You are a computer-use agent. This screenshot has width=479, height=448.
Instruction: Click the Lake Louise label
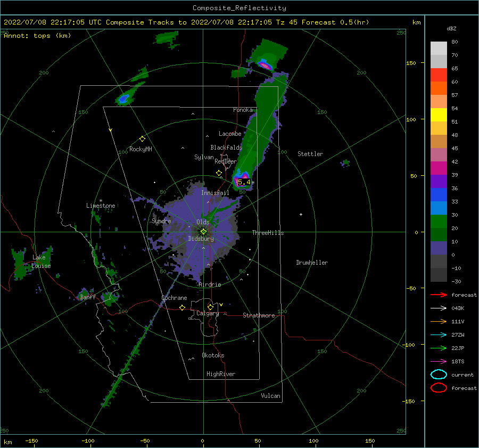[x=41, y=262]
